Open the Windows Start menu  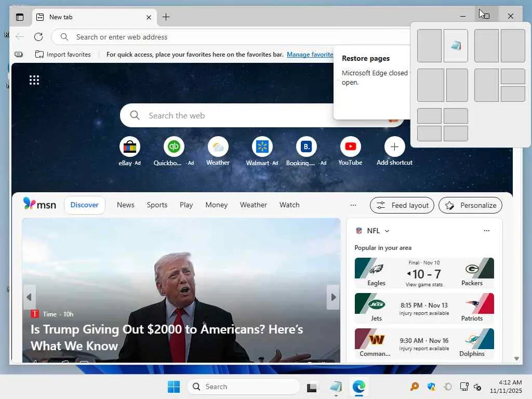pyautogui.click(x=174, y=387)
